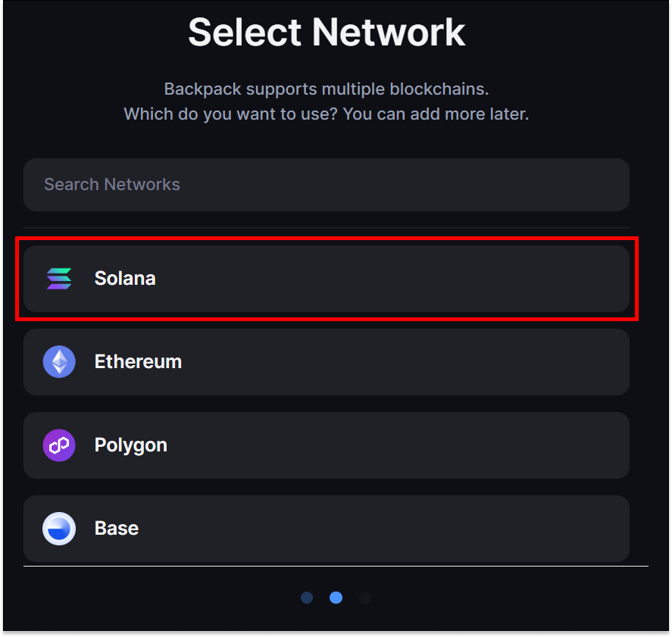672x637 pixels.
Task: Click the Base blue circle icon
Action: (59, 528)
